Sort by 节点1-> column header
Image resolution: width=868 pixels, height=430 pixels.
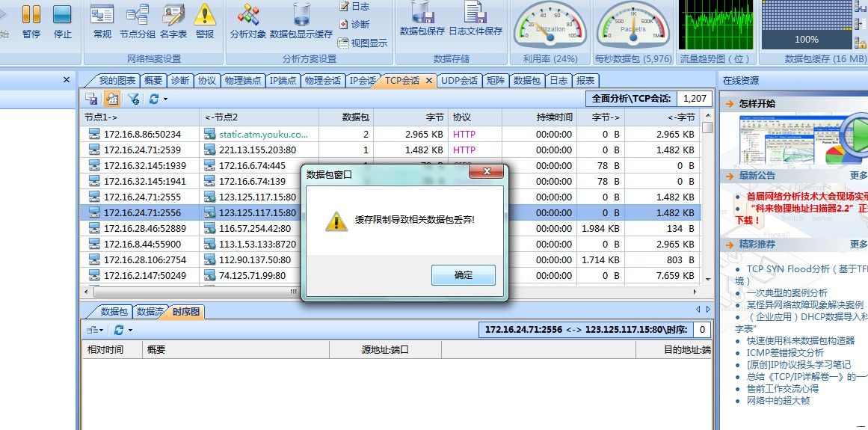140,117
